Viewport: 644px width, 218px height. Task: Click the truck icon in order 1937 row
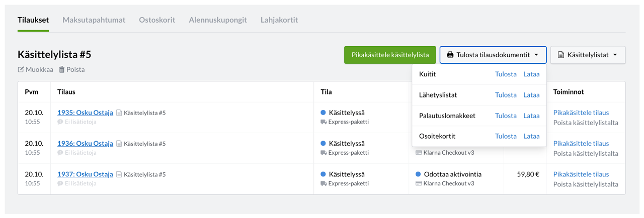(324, 183)
